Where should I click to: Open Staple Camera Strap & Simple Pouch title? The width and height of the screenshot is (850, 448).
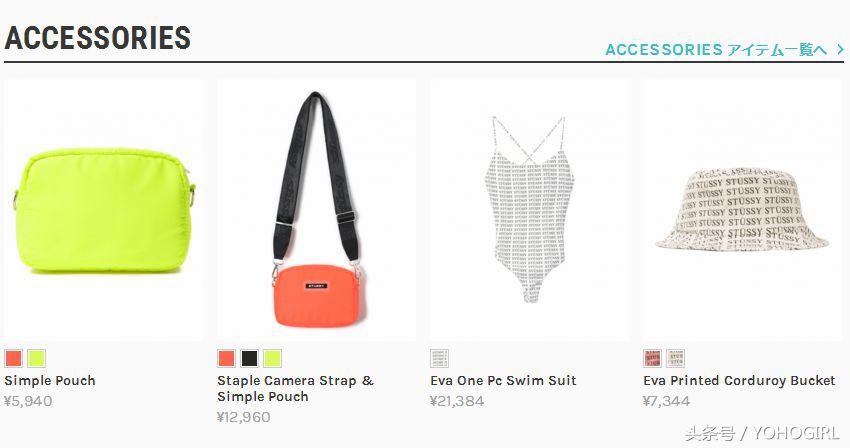[296, 388]
